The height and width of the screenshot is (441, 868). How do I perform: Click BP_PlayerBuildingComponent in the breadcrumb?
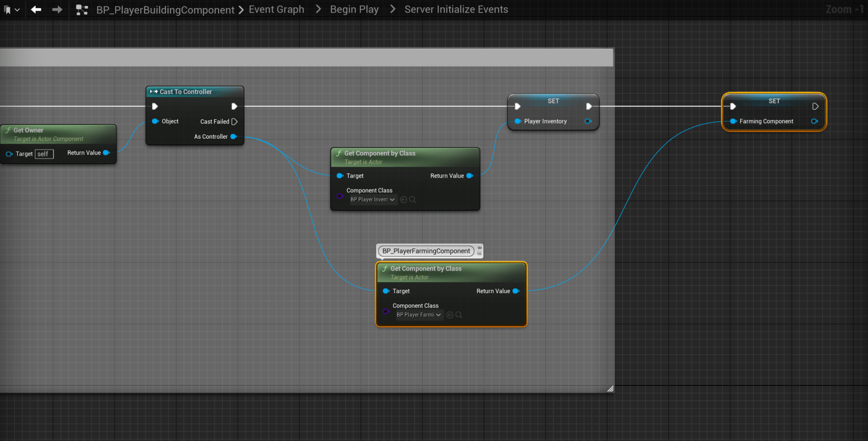[165, 10]
